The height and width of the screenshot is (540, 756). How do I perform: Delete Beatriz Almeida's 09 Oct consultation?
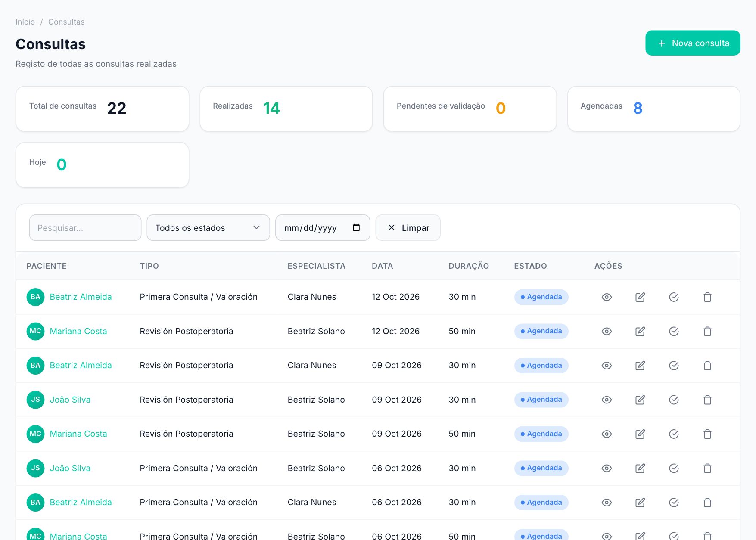707,366
